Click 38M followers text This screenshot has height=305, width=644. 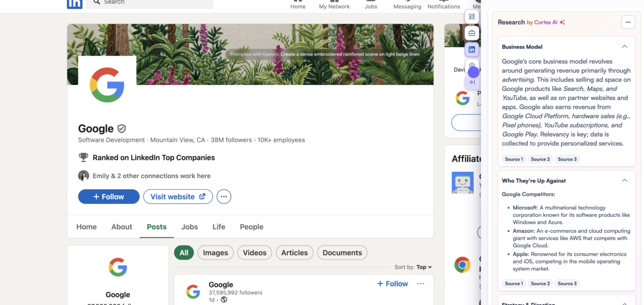(231, 140)
